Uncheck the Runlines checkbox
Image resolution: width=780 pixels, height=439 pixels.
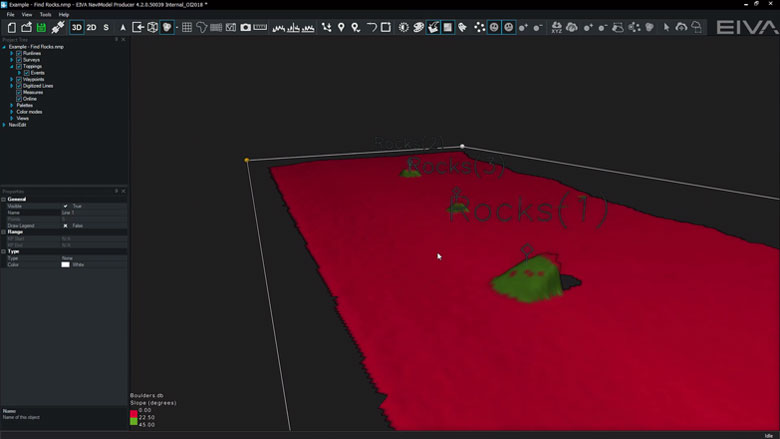[x=19, y=53]
